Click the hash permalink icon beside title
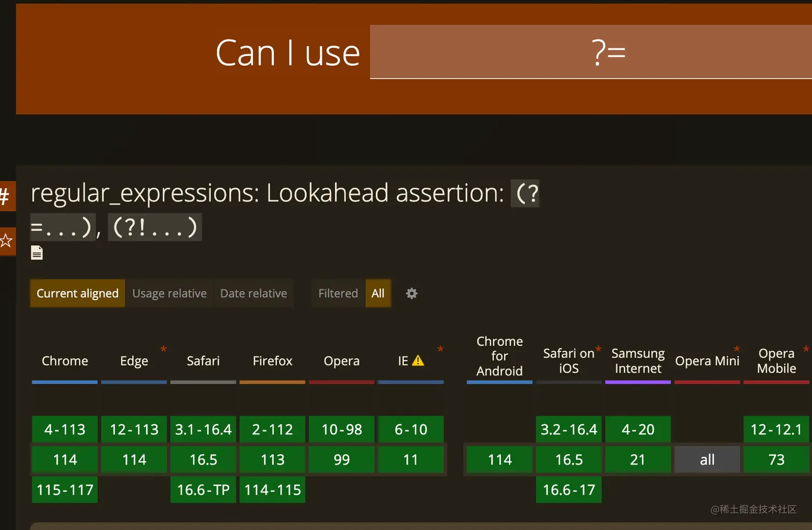The height and width of the screenshot is (530, 812). click(6, 197)
